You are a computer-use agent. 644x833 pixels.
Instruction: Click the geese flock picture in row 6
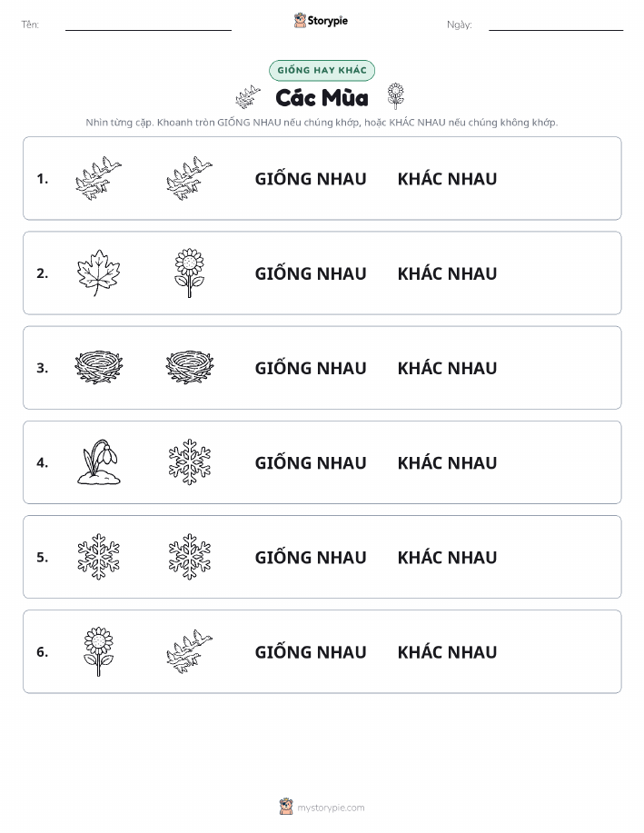190,651
